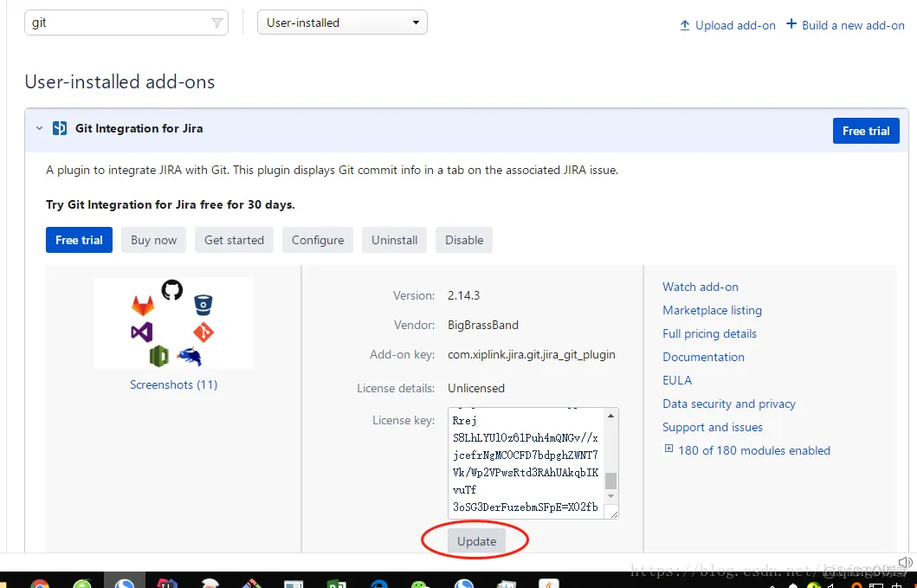Click the plugin description starting 'A plugin to integrate'
Screen dimensions: 917x588
[333, 171]
